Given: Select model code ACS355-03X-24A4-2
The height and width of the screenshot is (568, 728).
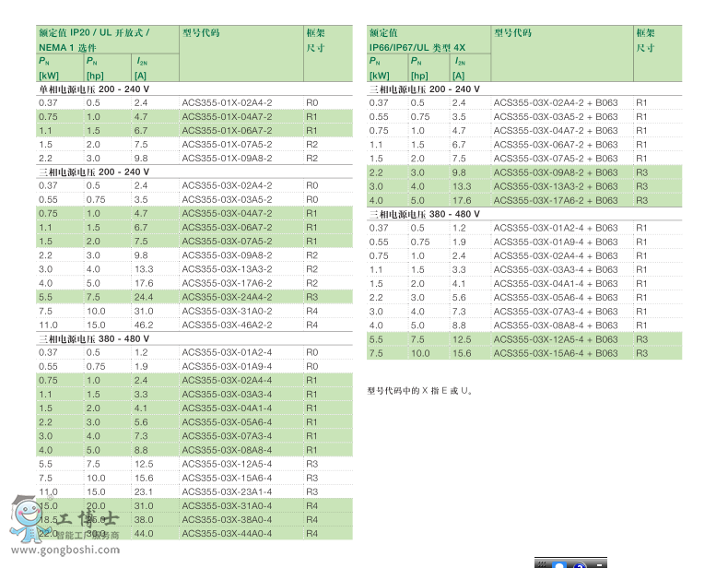Looking at the screenshot, I should click(227, 297).
